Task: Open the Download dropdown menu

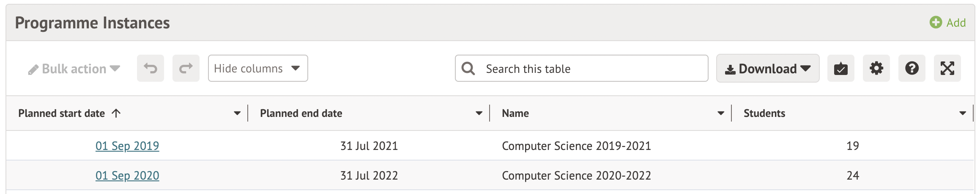Action: [767, 68]
